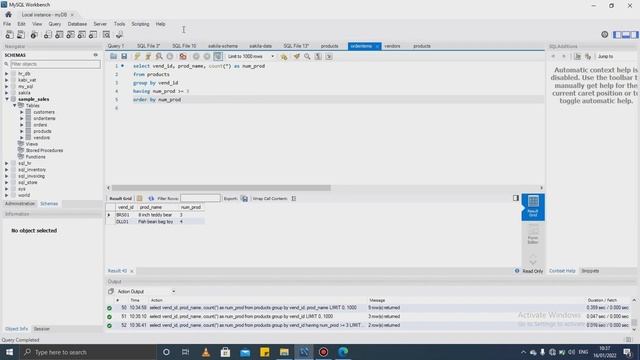
Task: Save snippet star icon in editor toolbar
Action: (284, 57)
